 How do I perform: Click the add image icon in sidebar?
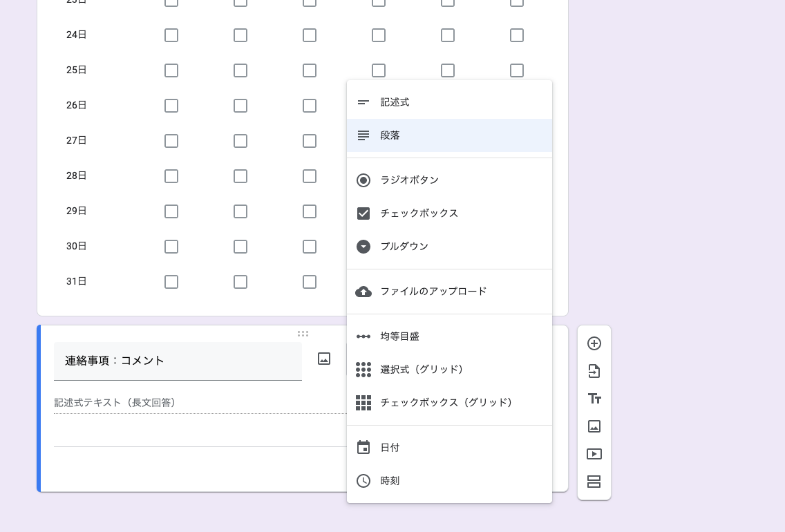point(594,426)
